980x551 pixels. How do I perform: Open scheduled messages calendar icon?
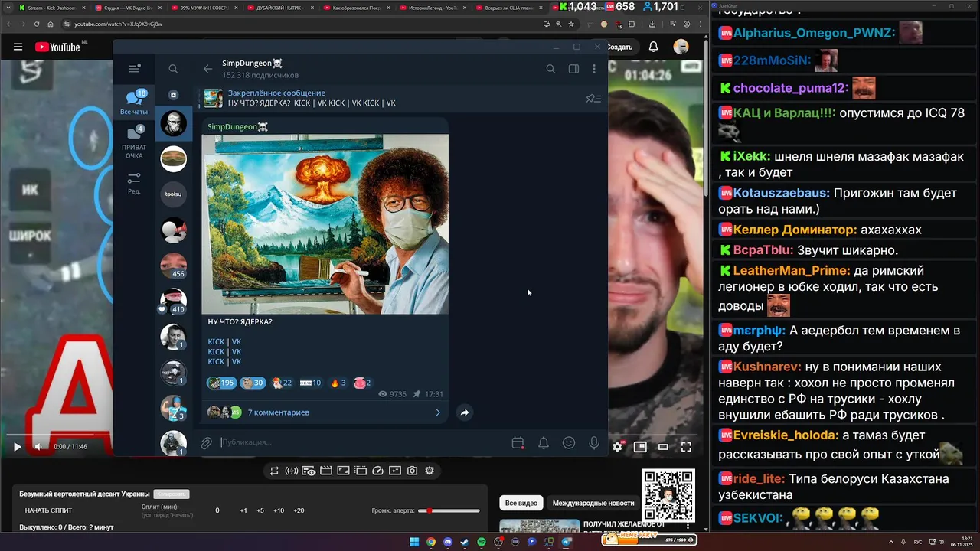[x=518, y=442]
